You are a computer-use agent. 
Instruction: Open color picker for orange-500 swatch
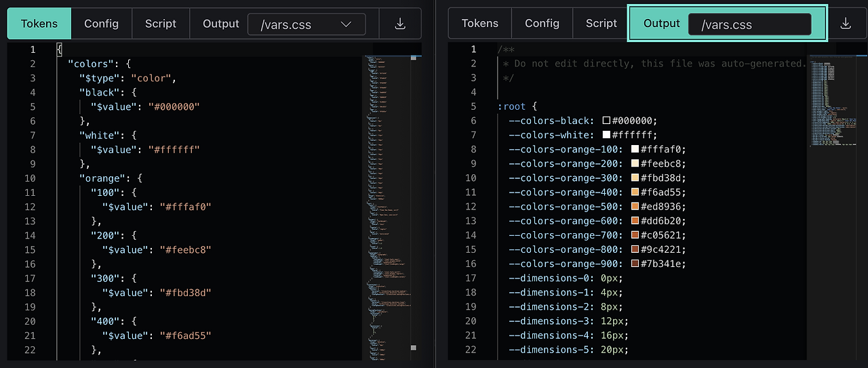click(x=635, y=207)
